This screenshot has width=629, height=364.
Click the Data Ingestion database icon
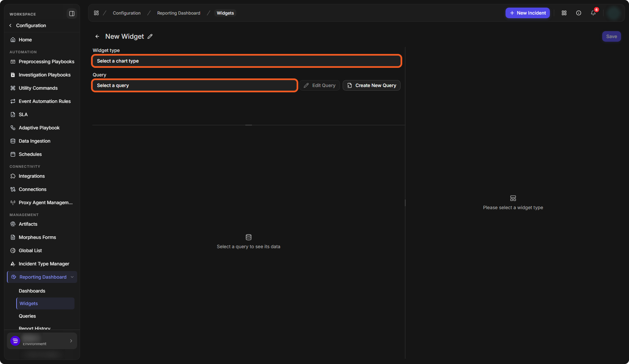pyautogui.click(x=13, y=141)
